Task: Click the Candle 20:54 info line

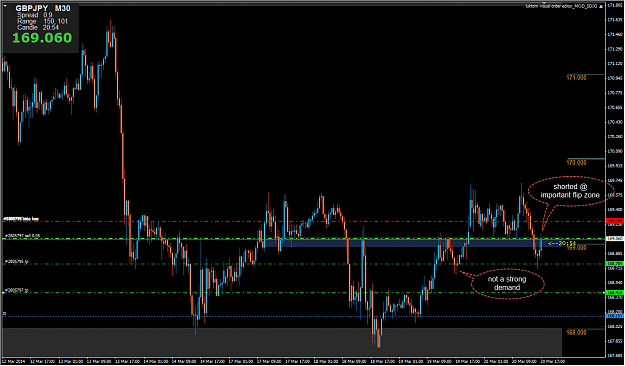Action: [38, 28]
